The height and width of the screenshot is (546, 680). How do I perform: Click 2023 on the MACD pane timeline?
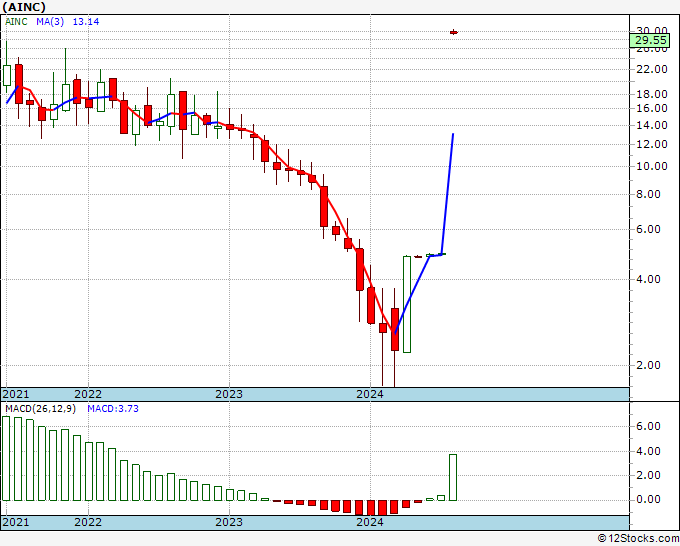[229, 522]
